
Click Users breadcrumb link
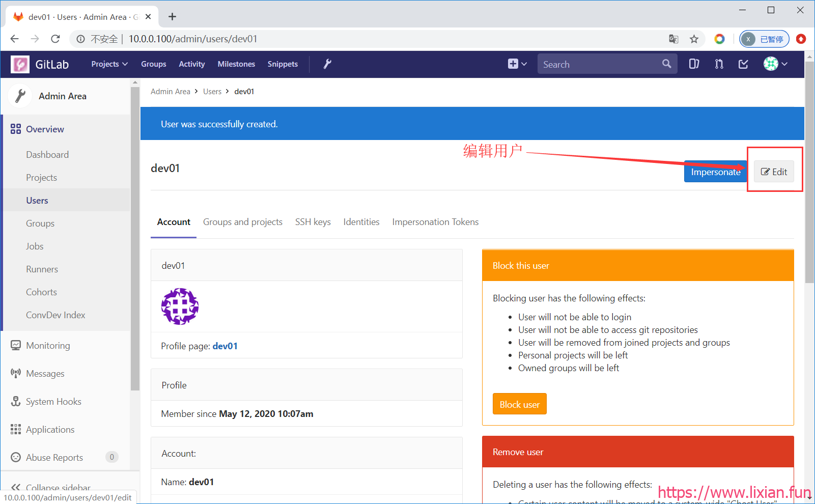pos(212,92)
